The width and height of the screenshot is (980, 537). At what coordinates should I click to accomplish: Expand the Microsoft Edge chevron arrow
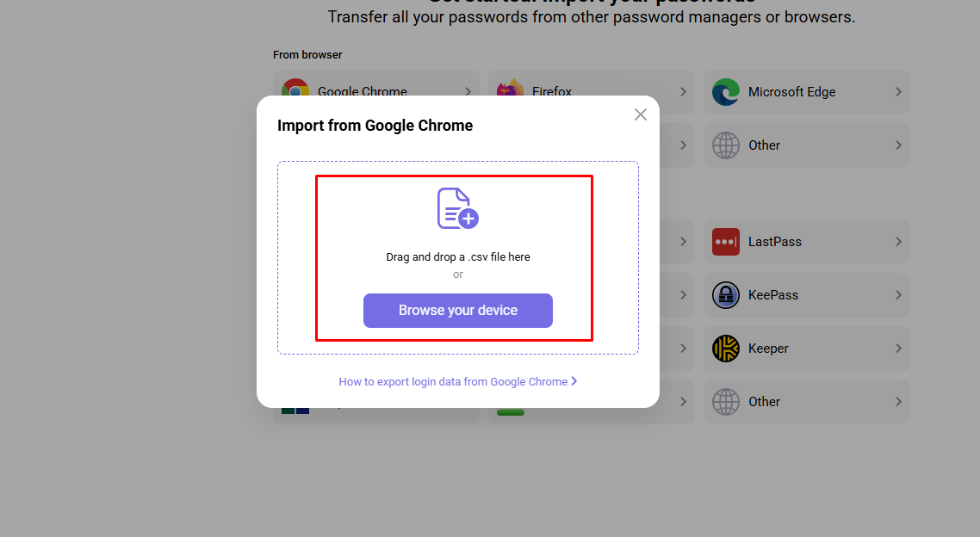pyautogui.click(x=898, y=92)
